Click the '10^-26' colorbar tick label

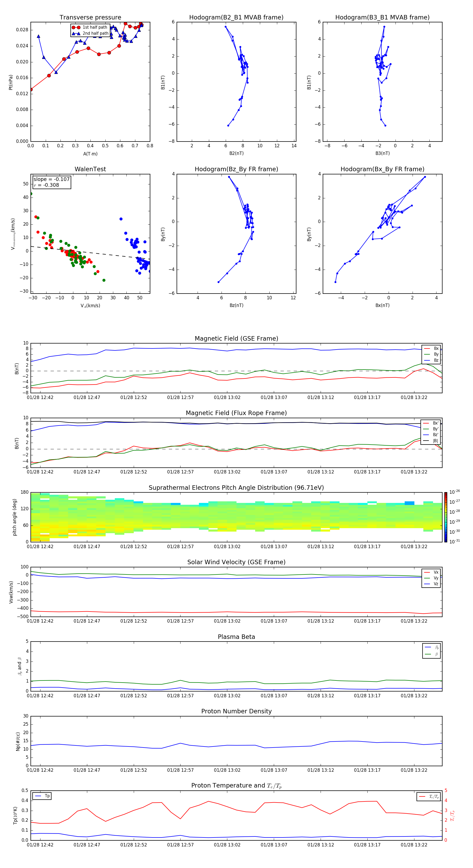coord(455,492)
